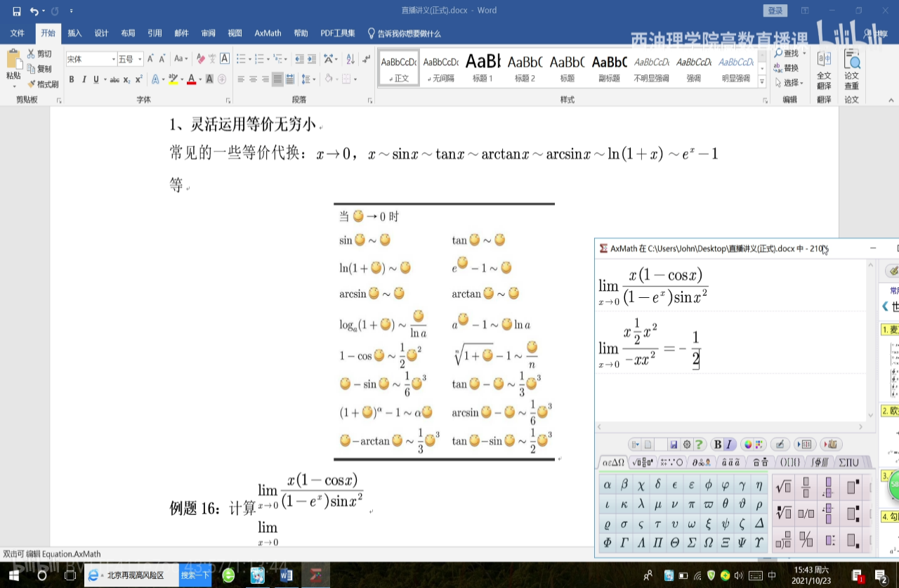Click the full-text translate (全文翻译) icon
The width and height of the screenshot is (899, 588).
(824, 70)
